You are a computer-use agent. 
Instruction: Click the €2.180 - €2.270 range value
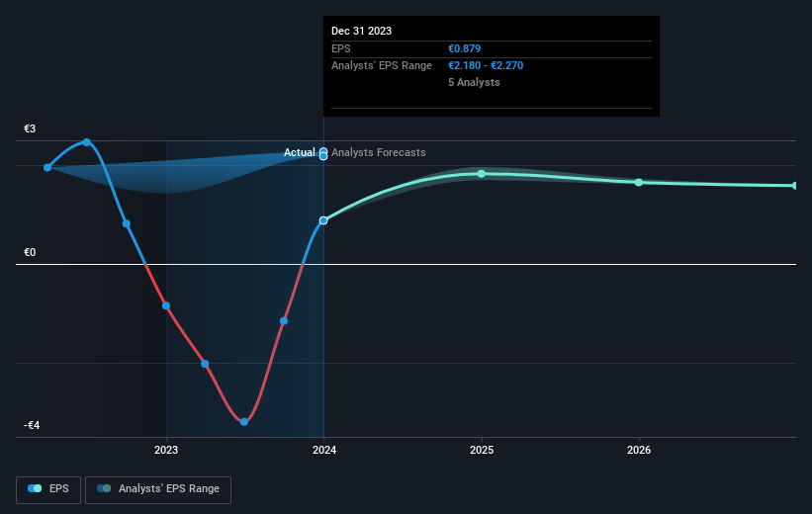pyautogui.click(x=486, y=66)
